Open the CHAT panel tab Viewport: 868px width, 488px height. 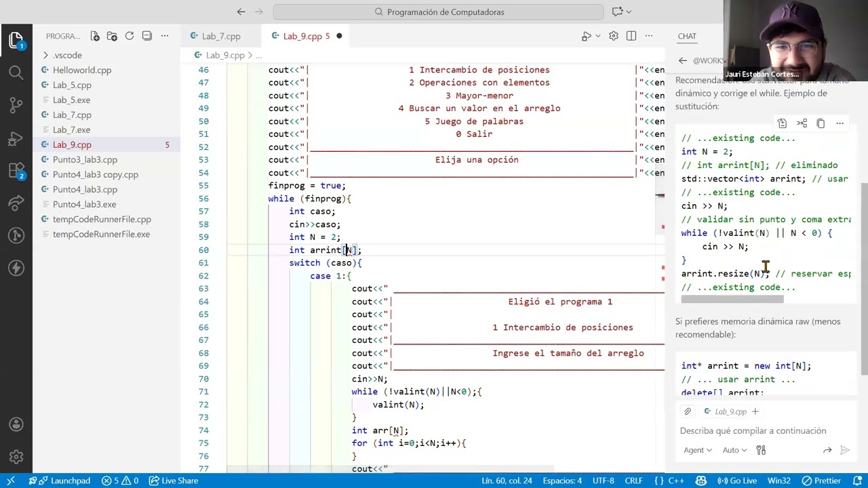coord(687,36)
